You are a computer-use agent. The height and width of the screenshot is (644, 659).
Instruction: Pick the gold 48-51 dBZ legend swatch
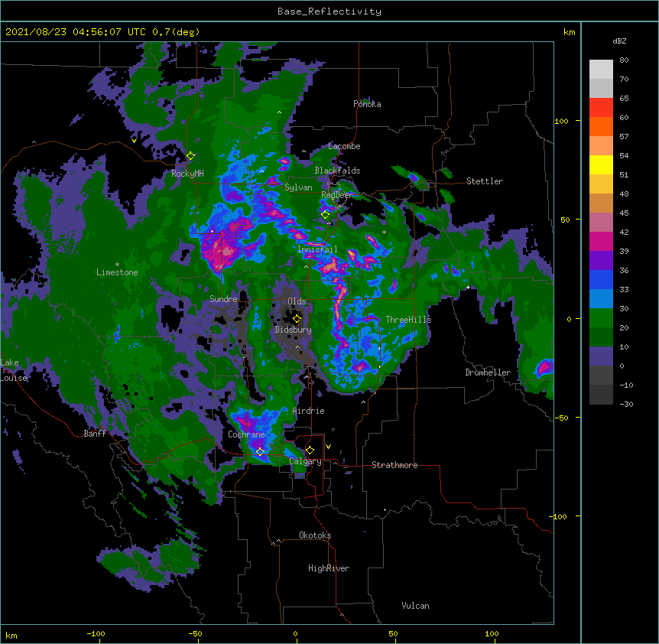coord(601,184)
